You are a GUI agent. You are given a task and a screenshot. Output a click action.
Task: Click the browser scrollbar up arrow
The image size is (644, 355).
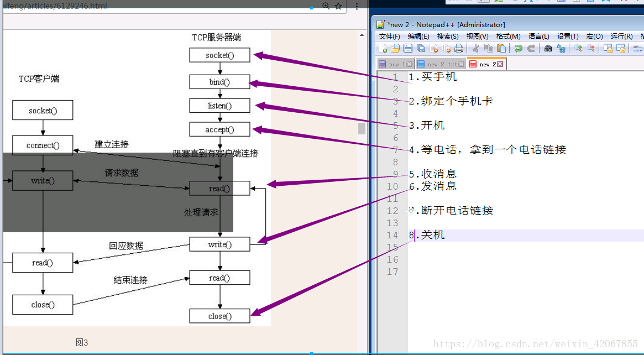tap(362, 35)
